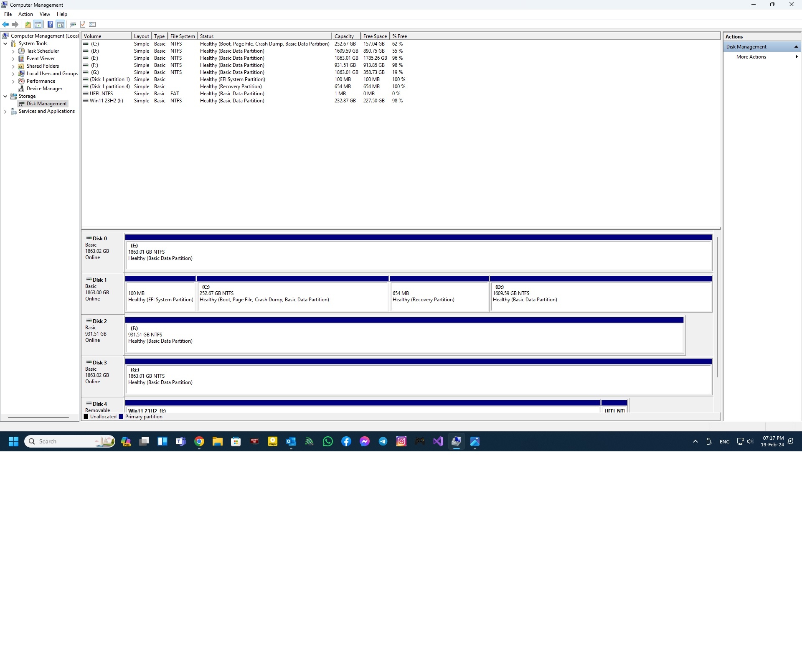This screenshot has height=672, width=802.
Task: Click the document checkmark toolbar icon
Action: (x=83, y=24)
